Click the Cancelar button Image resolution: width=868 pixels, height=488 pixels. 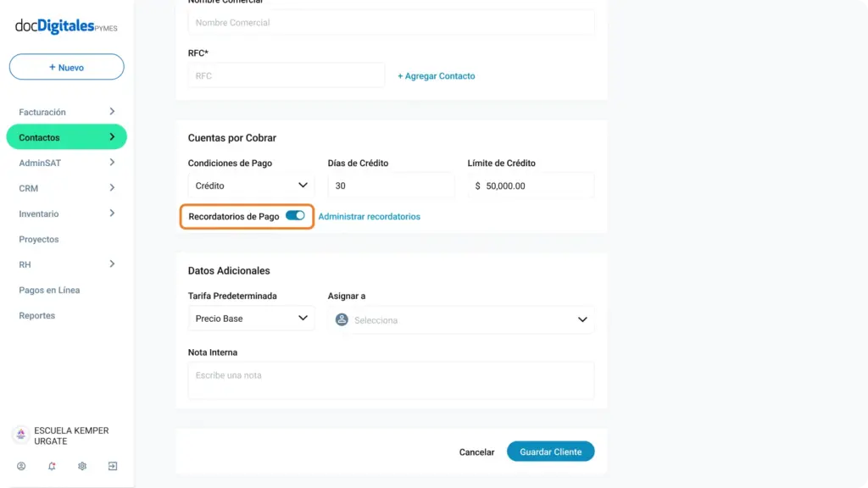476,452
